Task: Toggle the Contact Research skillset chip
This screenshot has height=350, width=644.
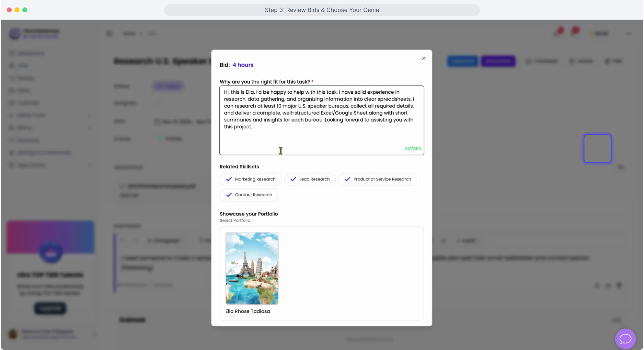Action: 249,195
